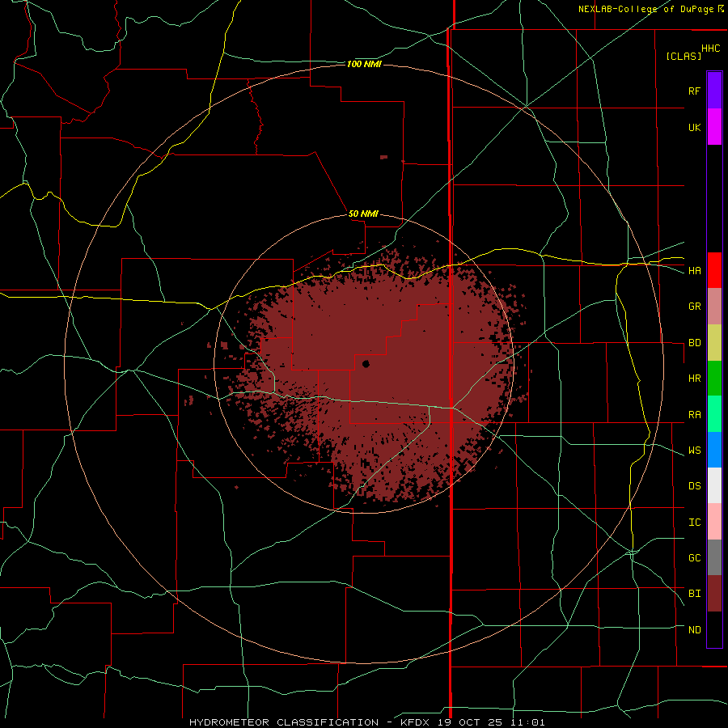Click the 'HA' legend label

(x=694, y=271)
